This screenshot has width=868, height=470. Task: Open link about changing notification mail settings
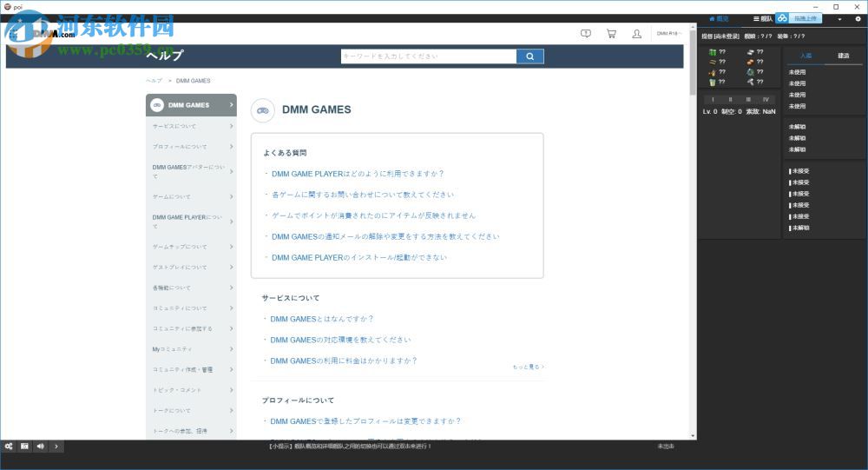[385, 236]
